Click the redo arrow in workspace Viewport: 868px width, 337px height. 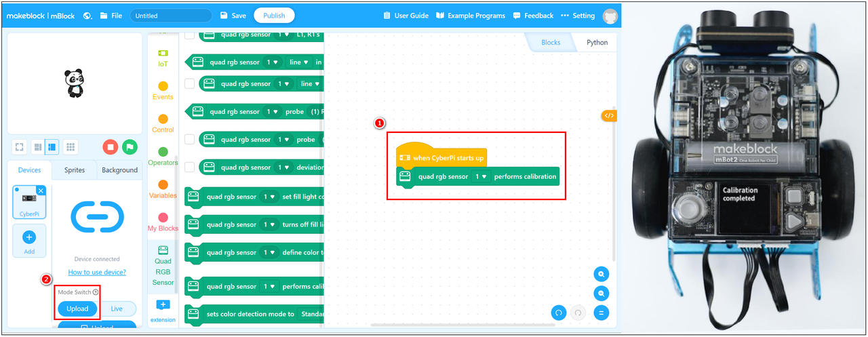578,313
